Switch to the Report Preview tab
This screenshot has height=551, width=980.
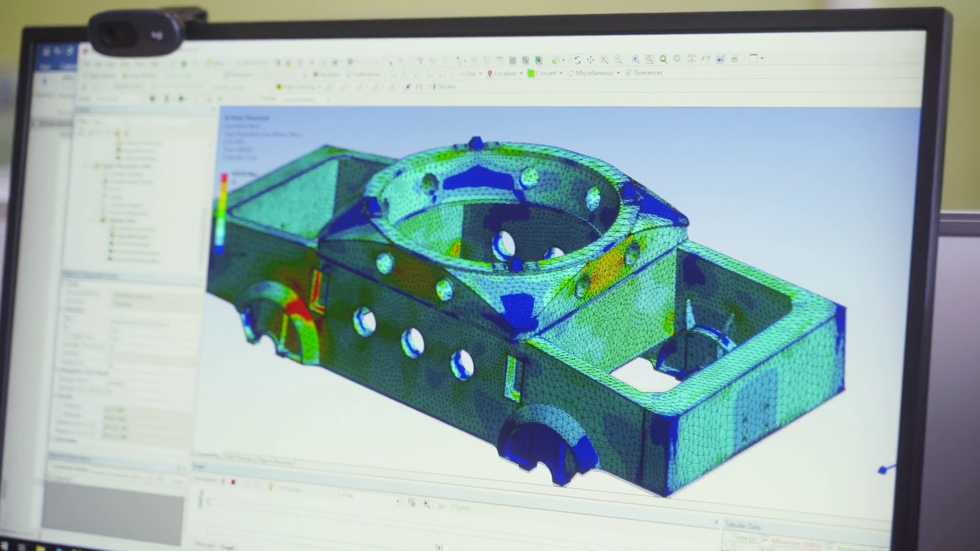(x=276, y=462)
